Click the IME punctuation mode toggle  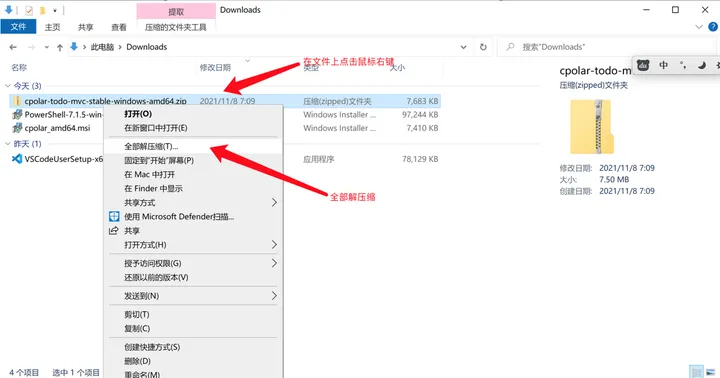(683, 65)
